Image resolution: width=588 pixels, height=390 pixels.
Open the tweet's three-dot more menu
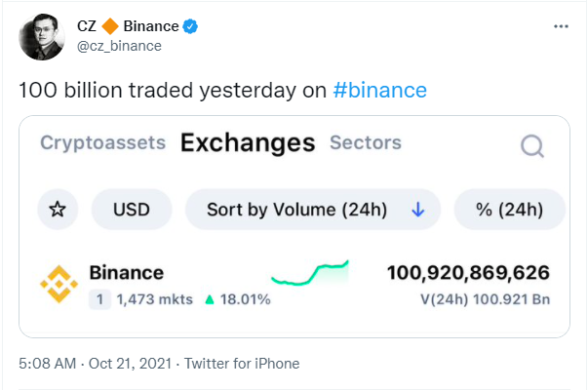coord(561,26)
